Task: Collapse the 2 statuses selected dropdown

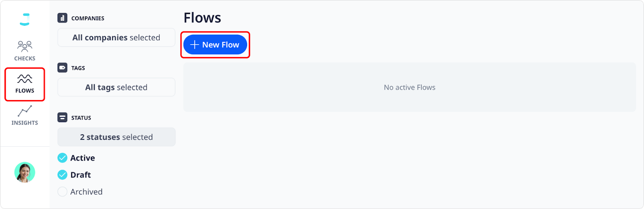Action: (x=116, y=137)
